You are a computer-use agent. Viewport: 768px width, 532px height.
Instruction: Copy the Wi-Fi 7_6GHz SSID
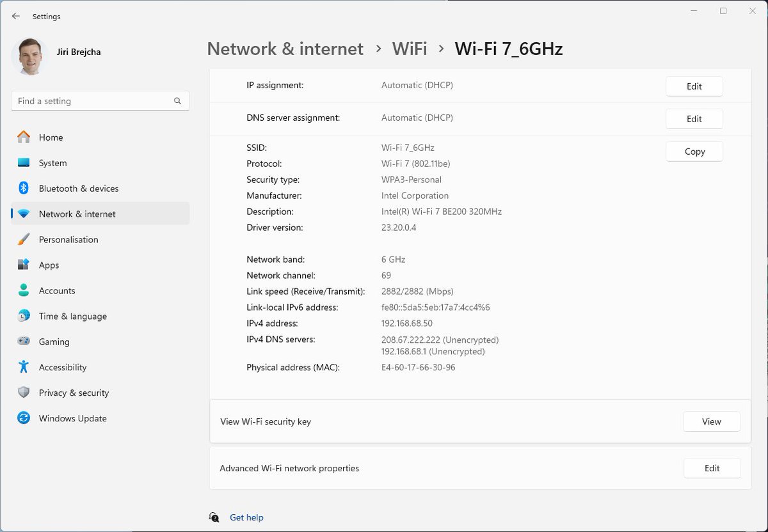[694, 151]
